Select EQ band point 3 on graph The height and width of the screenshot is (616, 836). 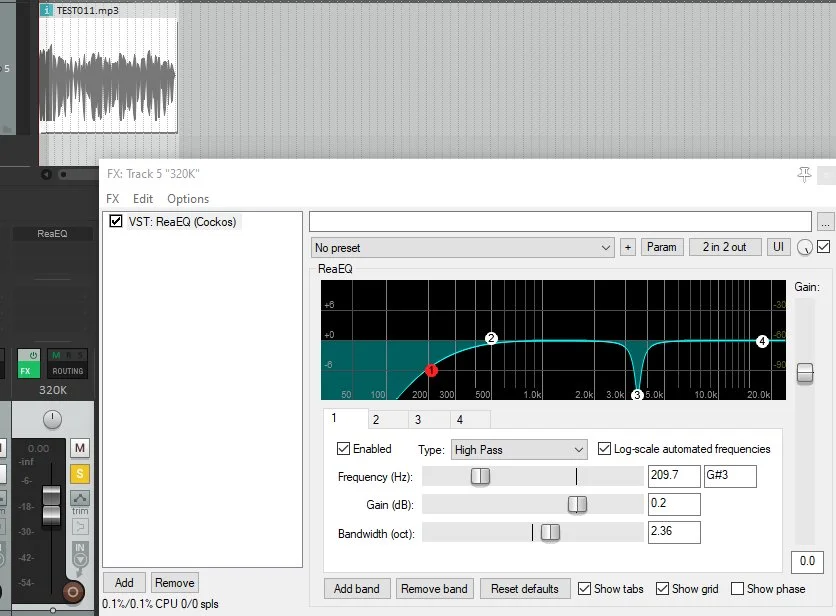pos(637,395)
